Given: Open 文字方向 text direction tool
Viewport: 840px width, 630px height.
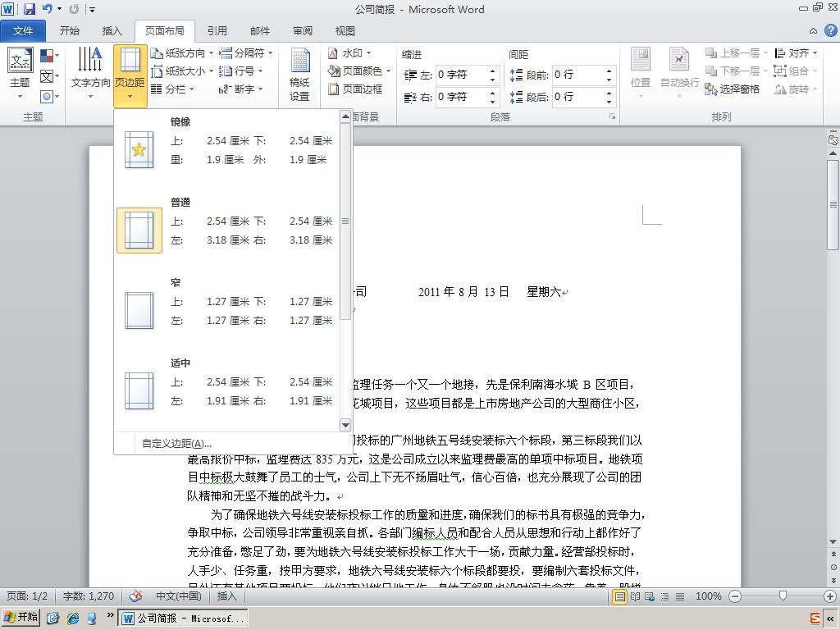Looking at the screenshot, I should coord(90,73).
